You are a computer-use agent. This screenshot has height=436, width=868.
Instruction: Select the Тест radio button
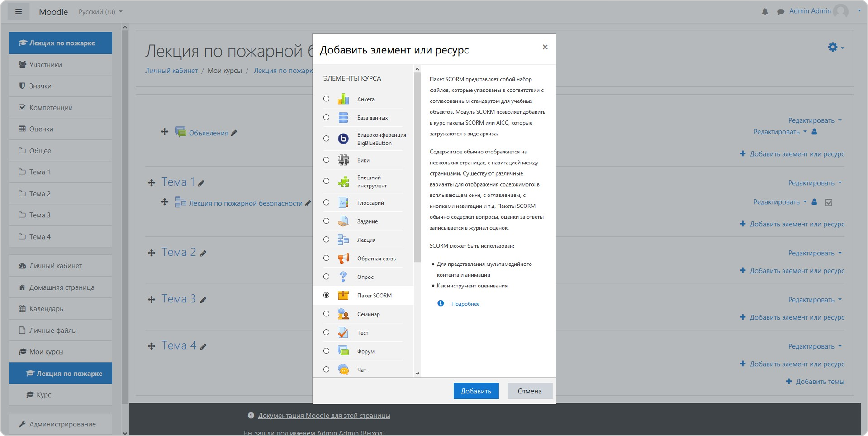(326, 332)
